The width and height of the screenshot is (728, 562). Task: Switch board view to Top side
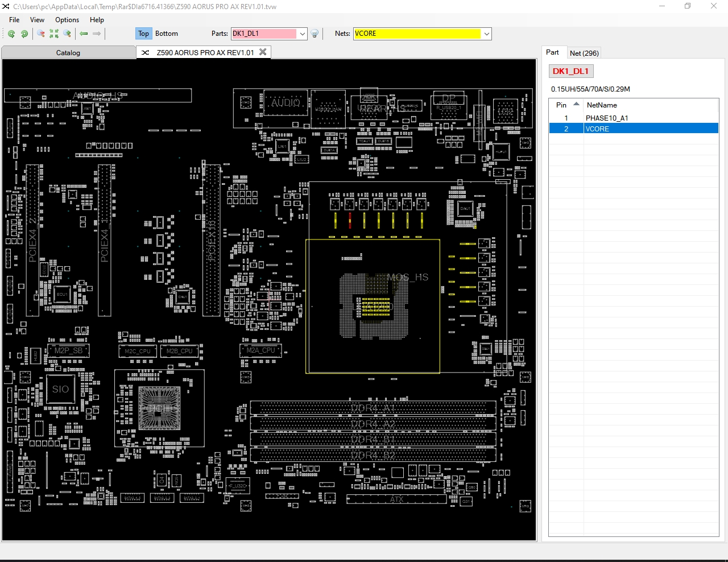[143, 34]
